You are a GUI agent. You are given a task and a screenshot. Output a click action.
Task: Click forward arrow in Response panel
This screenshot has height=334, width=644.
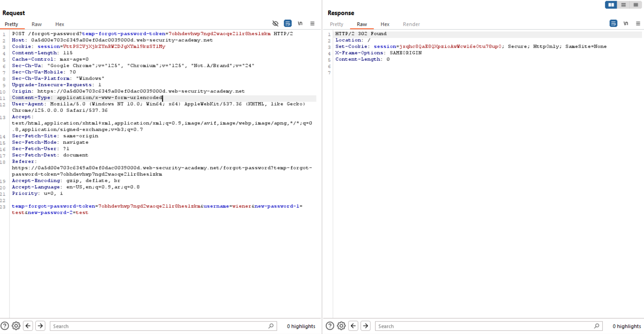[365, 326]
